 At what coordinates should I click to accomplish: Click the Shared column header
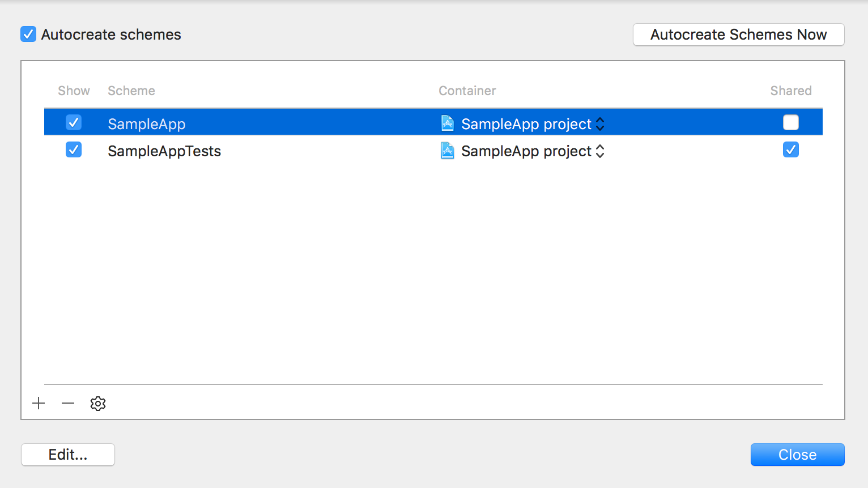(790, 91)
